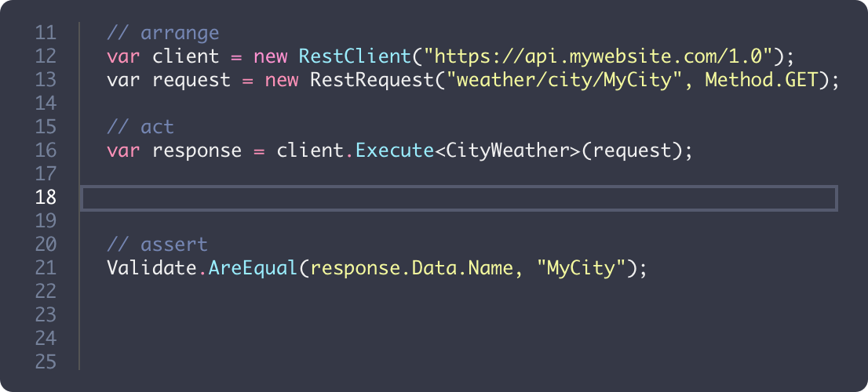Click the Validate identifier on line 21

pos(151,268)
